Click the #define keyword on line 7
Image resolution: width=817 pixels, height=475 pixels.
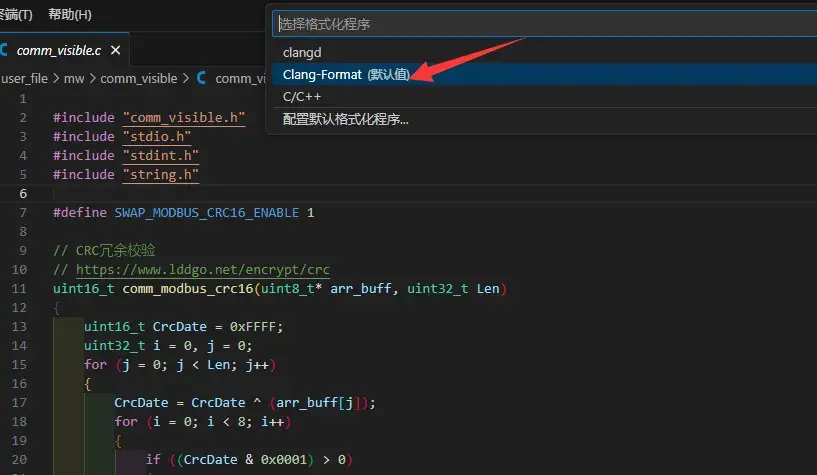80,212
